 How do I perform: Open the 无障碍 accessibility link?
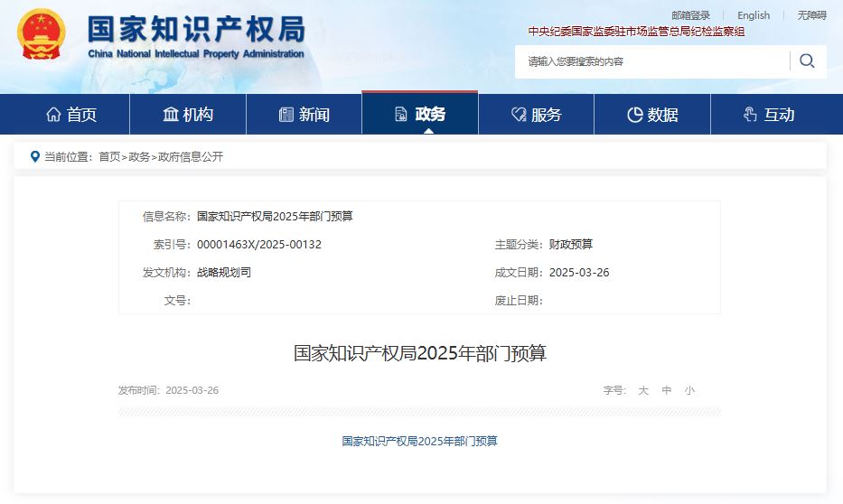[x=811, y=15]
